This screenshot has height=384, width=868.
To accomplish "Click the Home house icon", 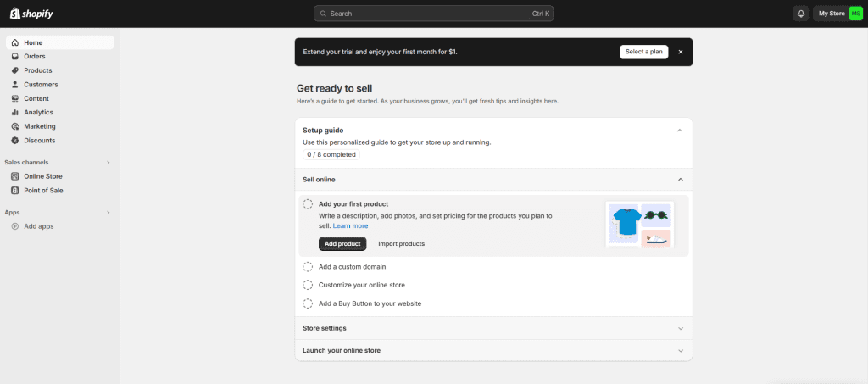I will click(x=15, y=42).
